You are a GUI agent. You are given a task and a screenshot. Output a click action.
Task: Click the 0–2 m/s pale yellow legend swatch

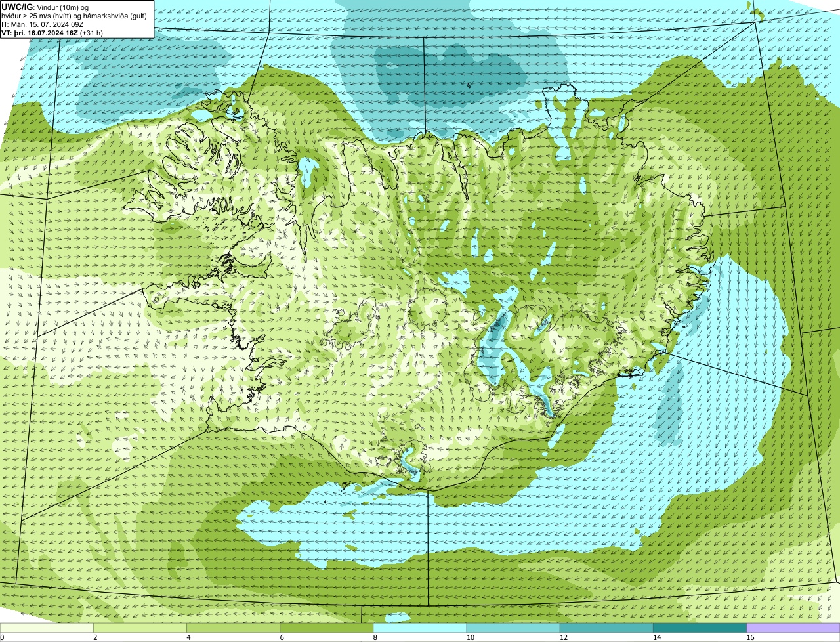point(47,628)
